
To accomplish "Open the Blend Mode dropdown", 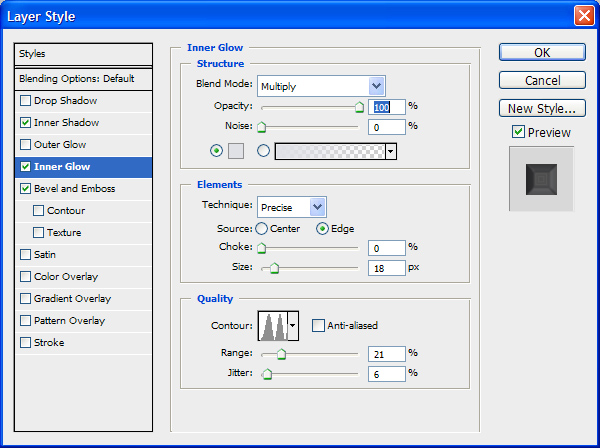I will [320, 86].
